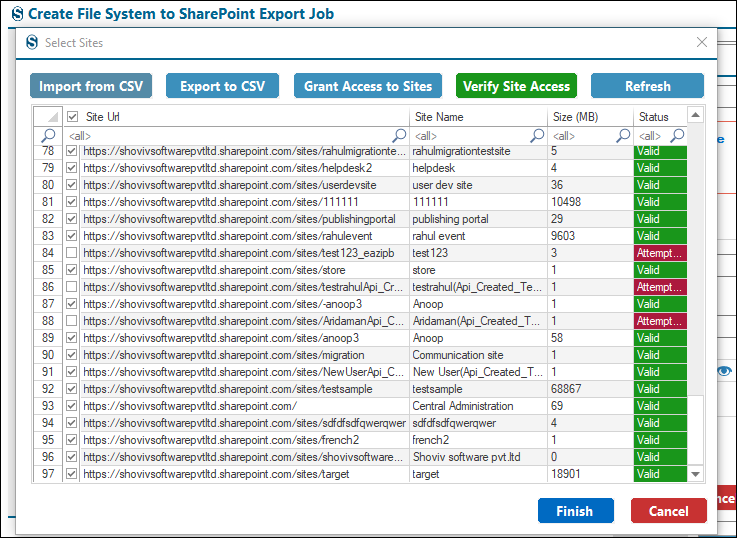Select the Valid status cell for testsample
The image size is (737, 538).
click(660, 389)
